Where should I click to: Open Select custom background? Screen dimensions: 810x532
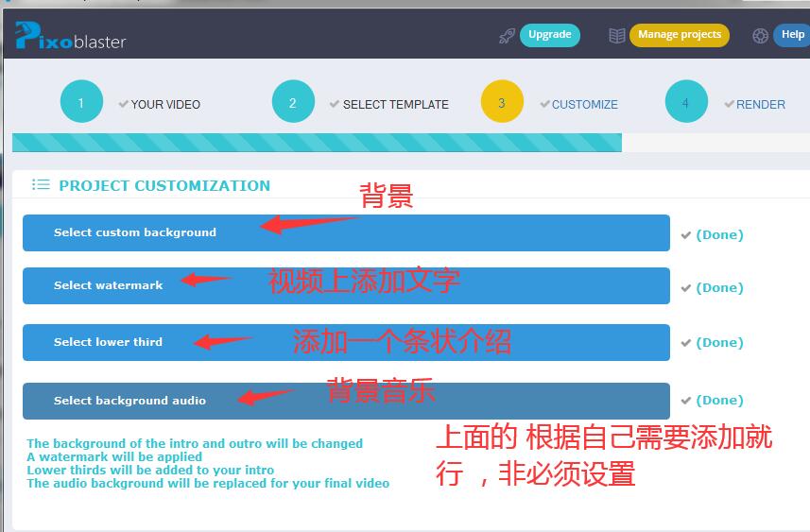[x=346, y=233]
